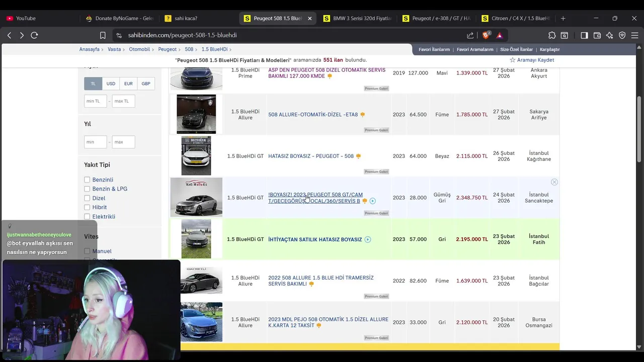The image size is (644, 362).
Task: Click the page vertical scrollbar thumb
Action: (x=639, y=128)
